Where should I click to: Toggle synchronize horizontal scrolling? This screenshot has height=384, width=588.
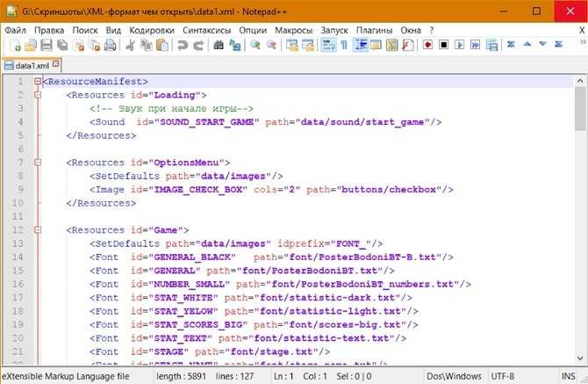click(307, 46)
